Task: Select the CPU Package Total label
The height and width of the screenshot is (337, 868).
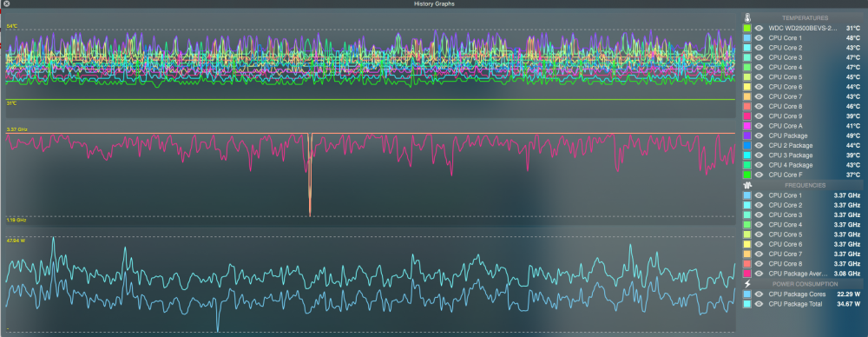Action: tap(795, 304)
